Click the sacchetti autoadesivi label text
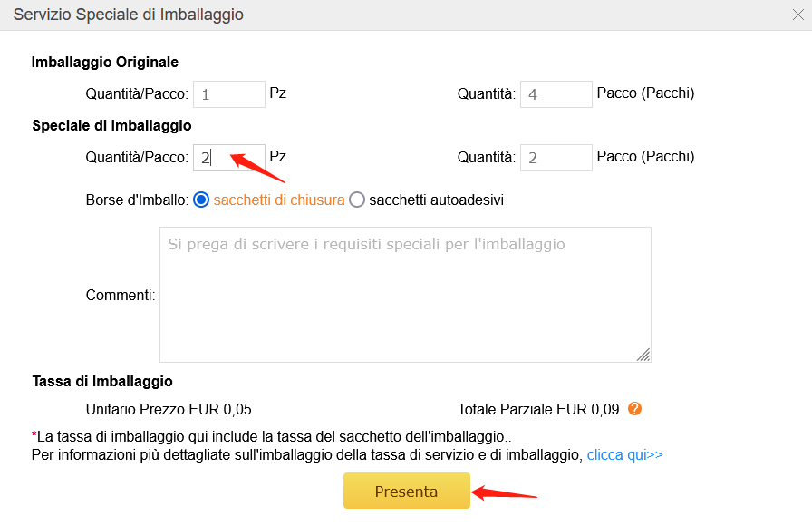Viewport: 812px width, 526px height. pyautogui.click(x=436, y=200)
